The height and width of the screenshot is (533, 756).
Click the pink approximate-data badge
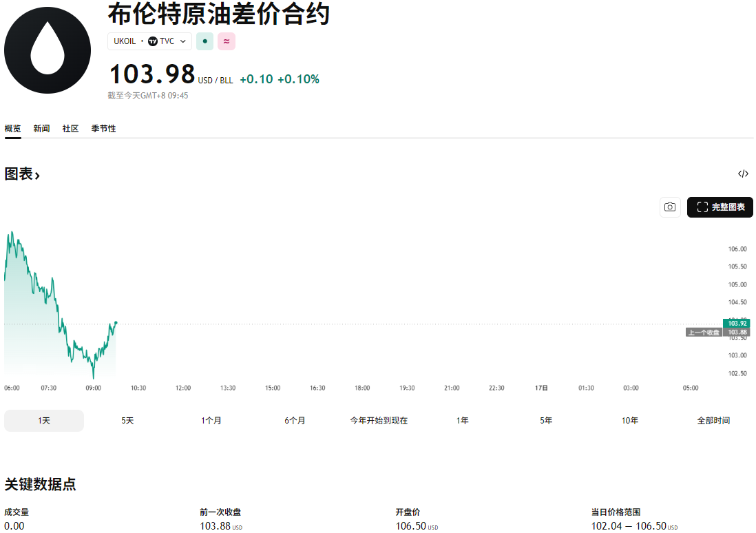tap(227, 41)
